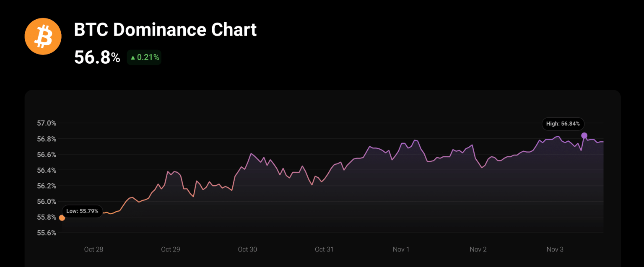Click the 56.8% dominance value
The image size is (644, 267).
coord(97,57)
